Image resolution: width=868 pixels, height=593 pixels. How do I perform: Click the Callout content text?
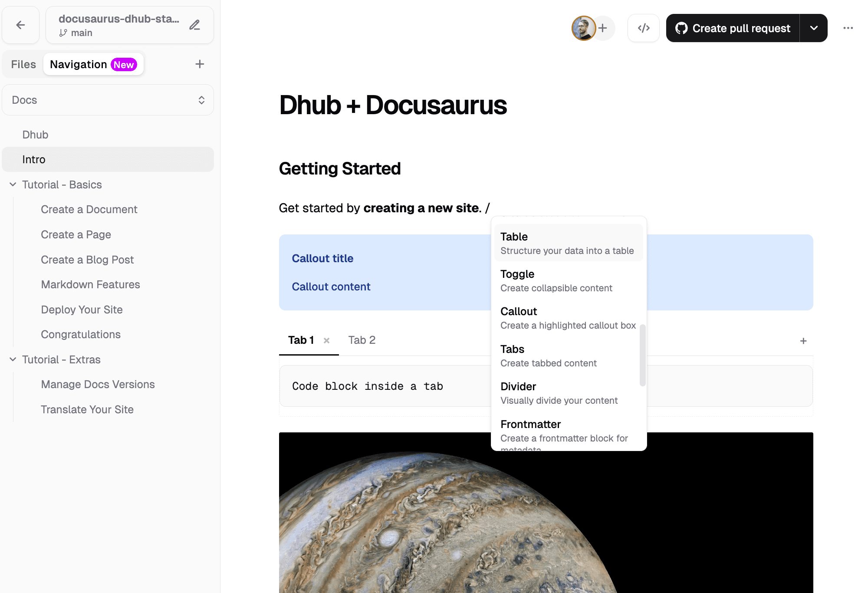click(x=331, y=287)
